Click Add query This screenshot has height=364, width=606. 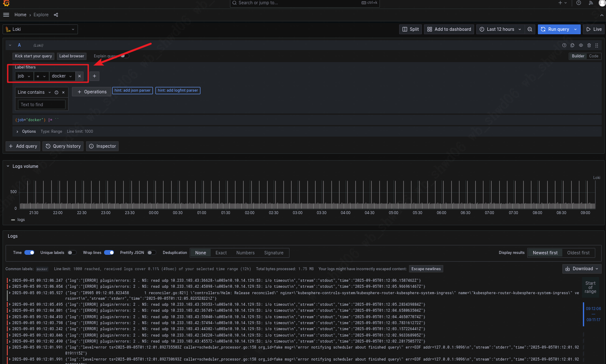(23, 146)
